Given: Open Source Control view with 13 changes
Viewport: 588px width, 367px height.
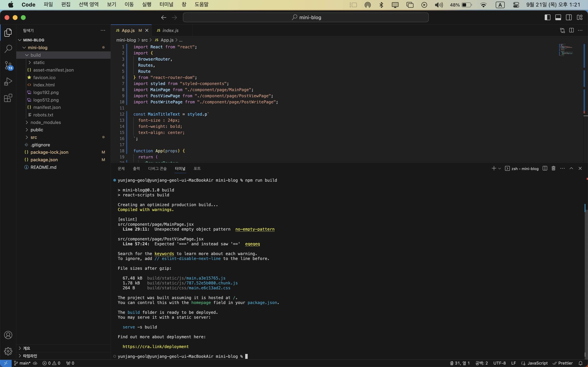Looking at the screenshot, I should point(8,65).
